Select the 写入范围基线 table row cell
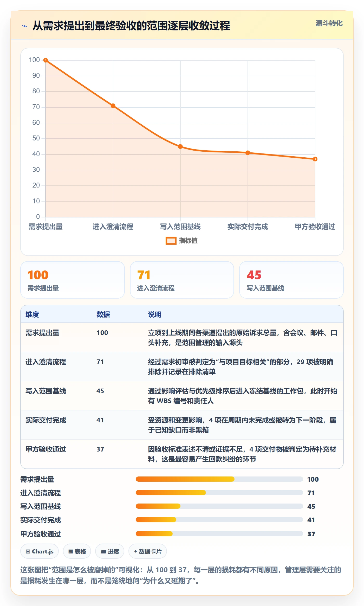Screen dimensions: 364x606 click(x=46, y=391)
